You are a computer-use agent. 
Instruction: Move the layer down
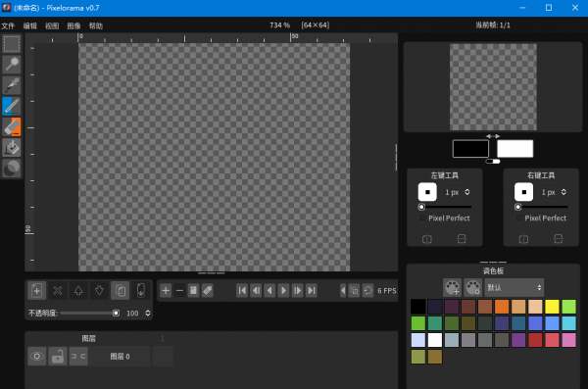(99, 290)
